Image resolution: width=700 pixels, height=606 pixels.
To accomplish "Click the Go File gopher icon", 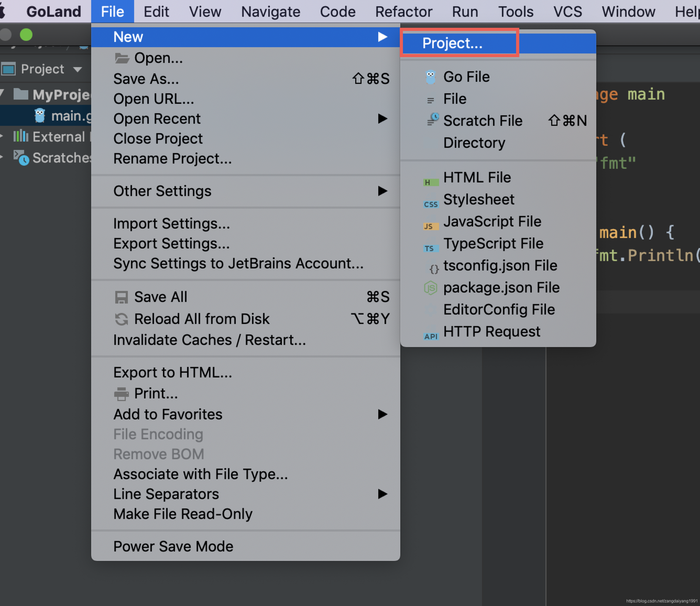I will (430, 77).
